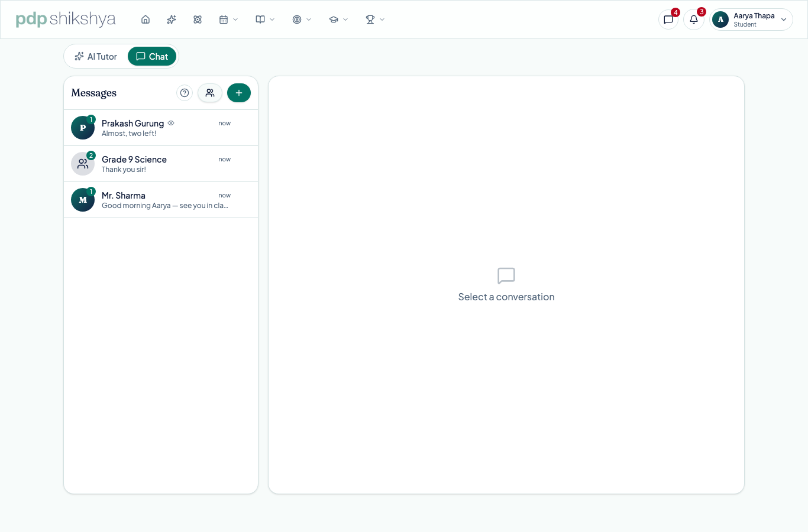The image size is (808, 532).
Task: Expand the book menu dropdown
Action: [265, 20]
